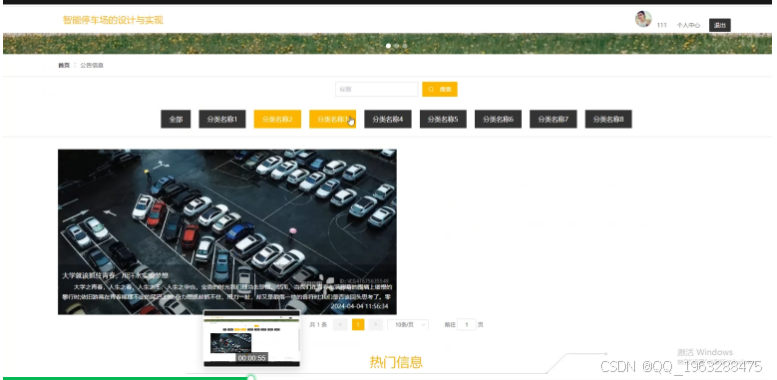
Task: Open the parking lot announcement card
Action: click(227, 232)
